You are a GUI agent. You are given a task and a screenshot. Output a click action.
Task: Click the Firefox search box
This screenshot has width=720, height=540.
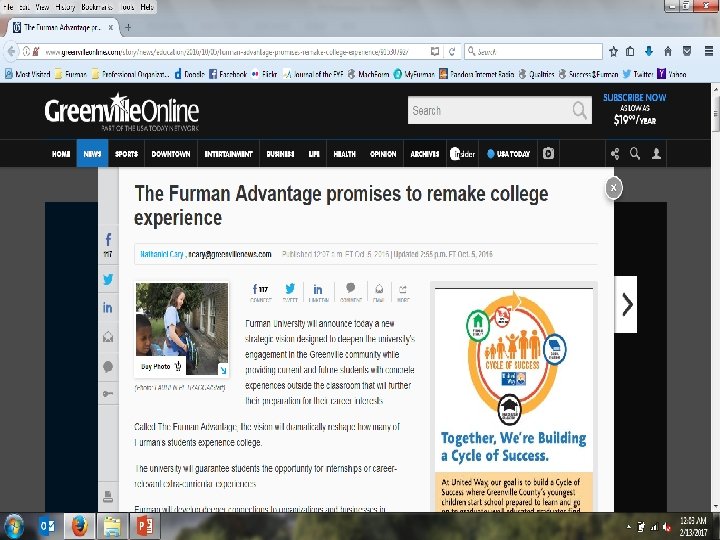[x=533, y=51]
